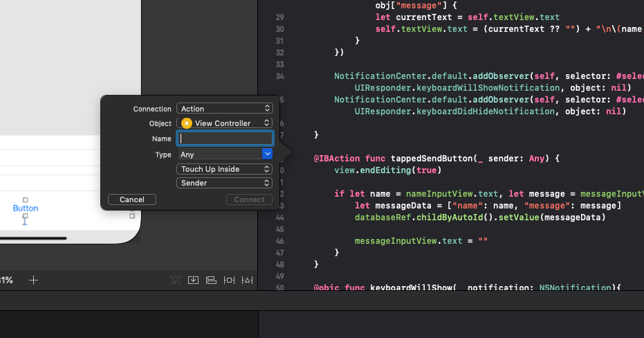Viewport: 644px width, 338px height.
Task: Expand the Type combo box arrow
Action: pos(267,154)
